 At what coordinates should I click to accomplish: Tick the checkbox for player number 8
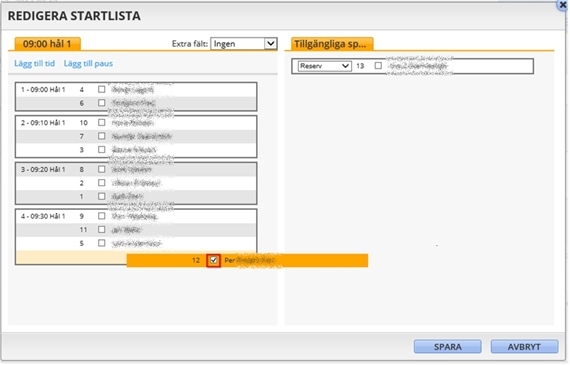(x=102, y=169)
